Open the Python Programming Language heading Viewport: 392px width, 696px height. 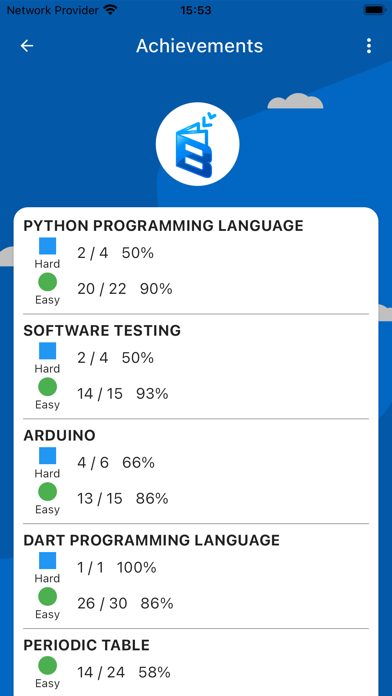(163, 225)
